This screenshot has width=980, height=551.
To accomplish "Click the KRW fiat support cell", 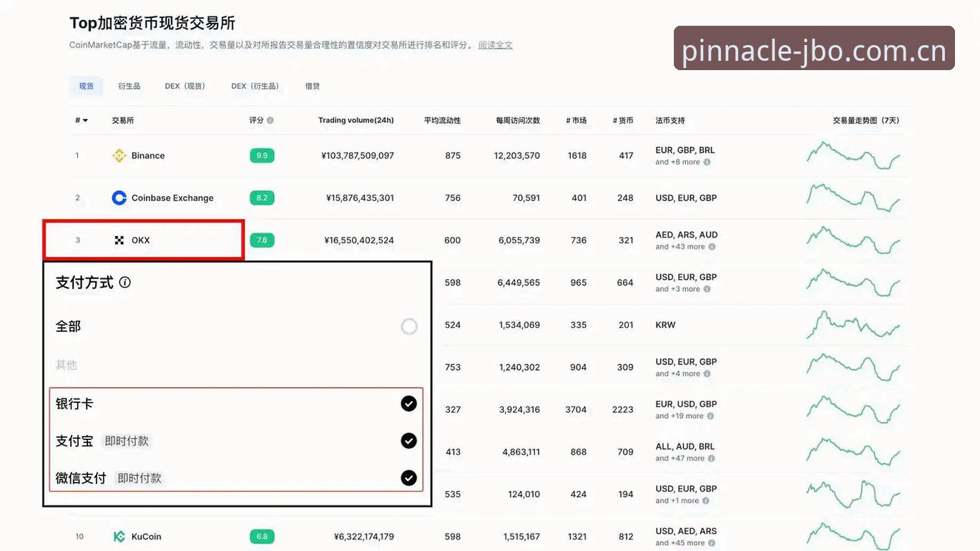I will point(665,325).
